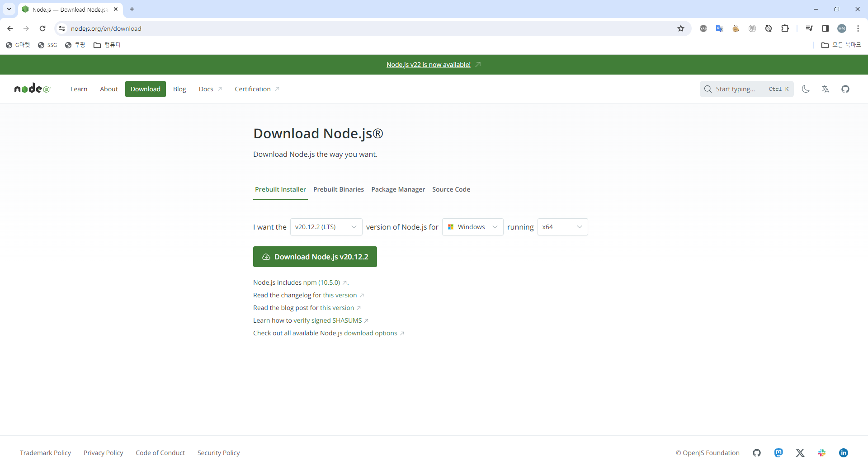
Task: Open OpenJS Foundation footer link
Action: (708, 453)
